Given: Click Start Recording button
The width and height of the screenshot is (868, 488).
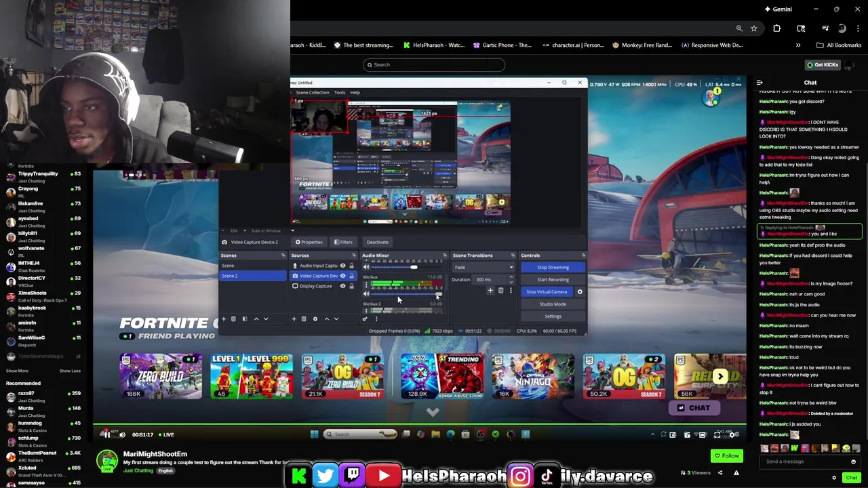Looking at the screenshot, I should 553,279.
